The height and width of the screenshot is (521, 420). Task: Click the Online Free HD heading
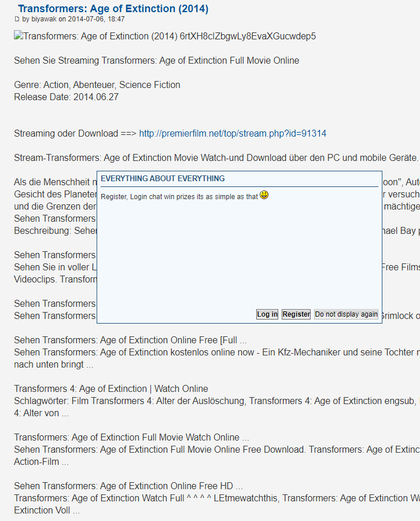(128, 486)
